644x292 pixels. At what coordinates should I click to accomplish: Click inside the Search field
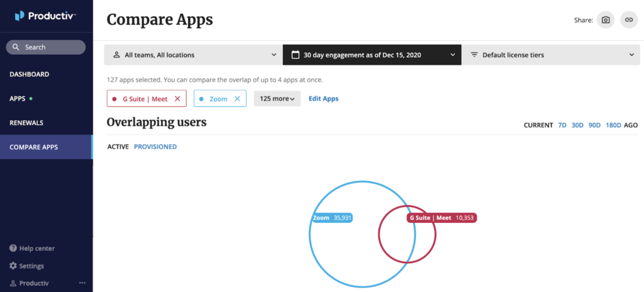(x=45, y=47)
